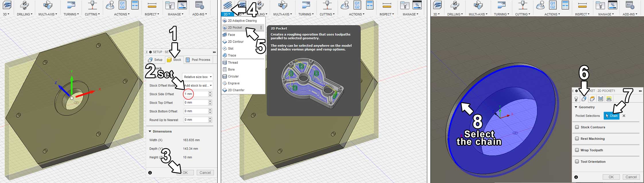This screenshot has height=183, width=644.
Task: Click the 3D milling icon in the SETUP screenshot toolbar
Action: click(7, 5)
